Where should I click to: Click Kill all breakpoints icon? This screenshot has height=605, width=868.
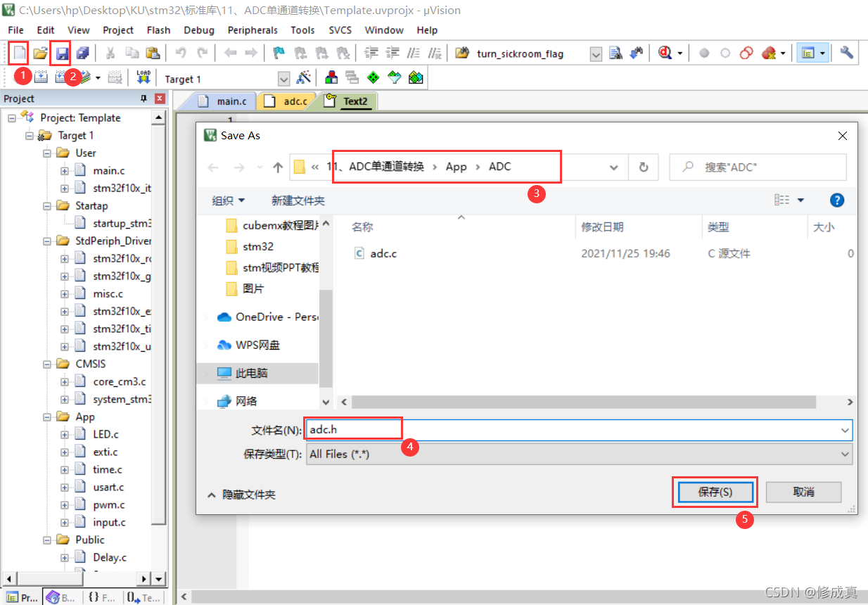pyautogui.click(x=768, y=53)
